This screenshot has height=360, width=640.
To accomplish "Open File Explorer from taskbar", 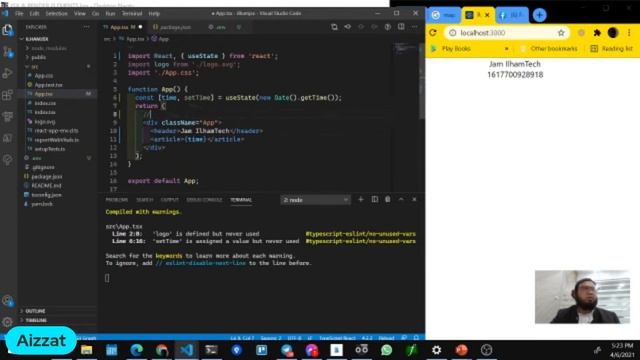I will point(87,350).
